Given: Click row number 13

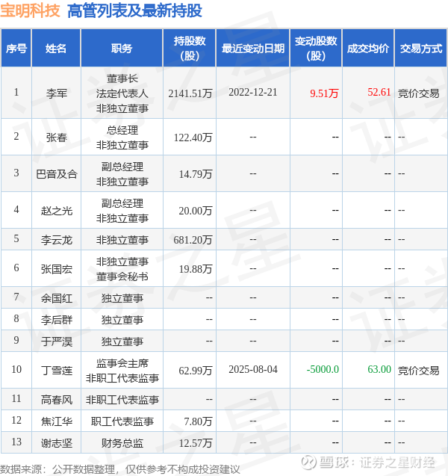Looking at the screenshot, I should click(x=16, y=442).
